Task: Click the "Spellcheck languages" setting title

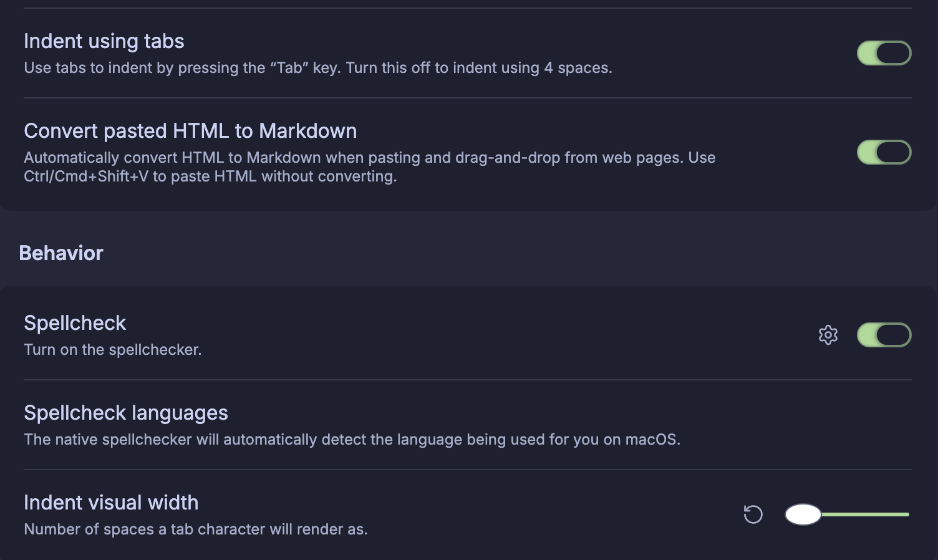Action: pyautogui.click(x=126, y=413)
